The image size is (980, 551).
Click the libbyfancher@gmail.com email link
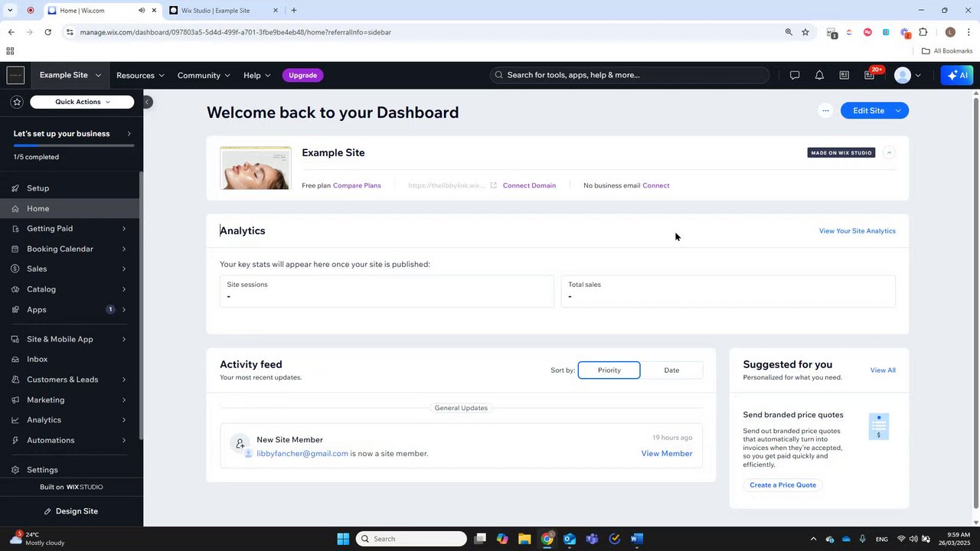[302, 454]
